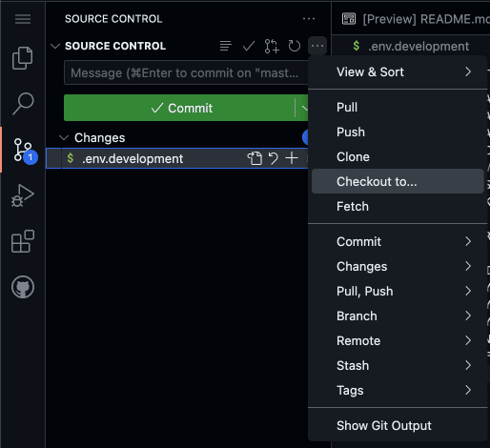Viewport: 490px width, 448px height.
Task: Click the create pull request icon
Action: click(x=272, y=46)
